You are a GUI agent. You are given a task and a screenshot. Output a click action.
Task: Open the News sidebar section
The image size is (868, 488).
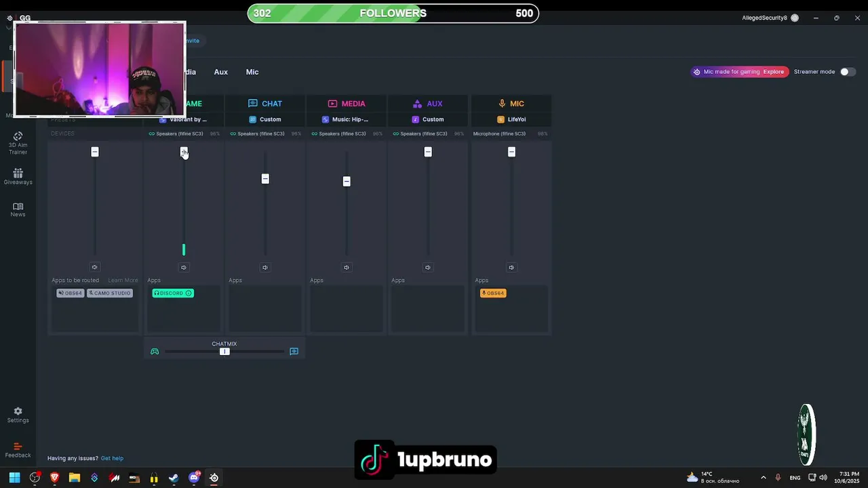[18, 210]
